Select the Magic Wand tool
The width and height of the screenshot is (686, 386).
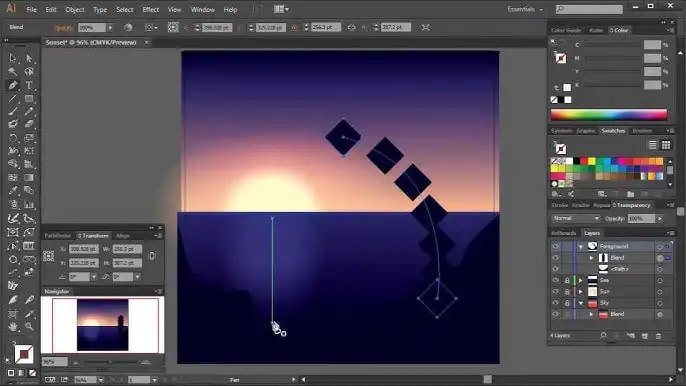13,71
